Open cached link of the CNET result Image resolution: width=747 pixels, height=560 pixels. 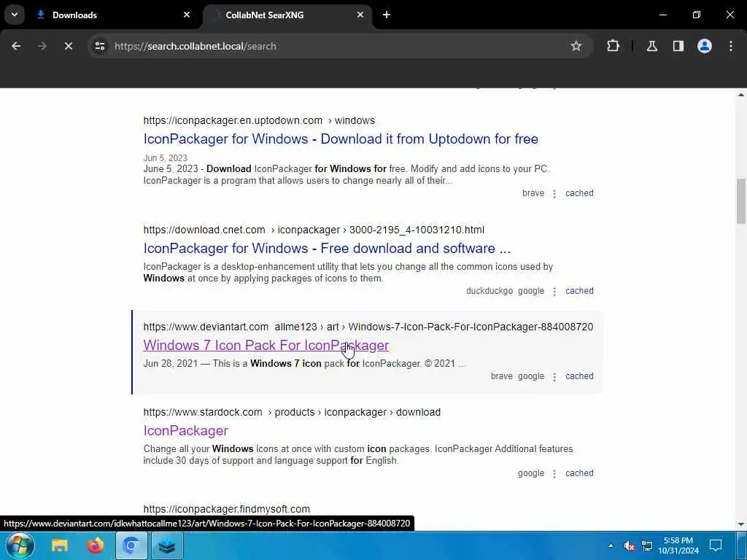tap(579, 291)
